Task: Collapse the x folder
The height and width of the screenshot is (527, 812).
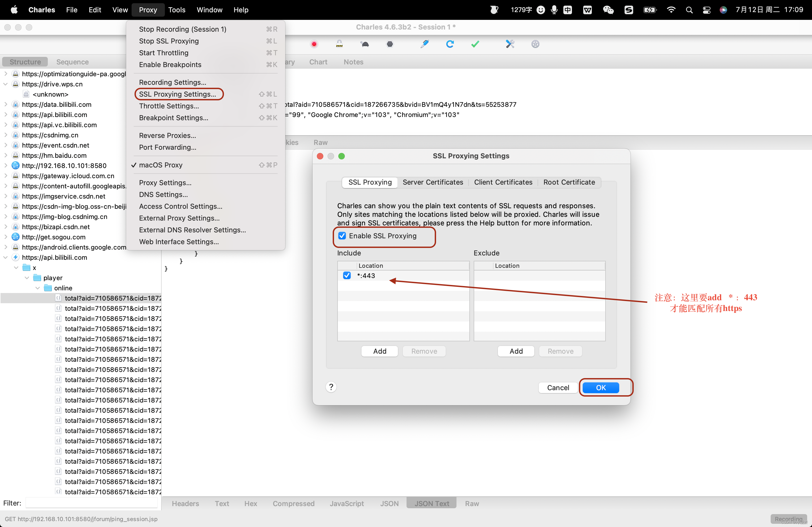Action: tap(16, 268)
